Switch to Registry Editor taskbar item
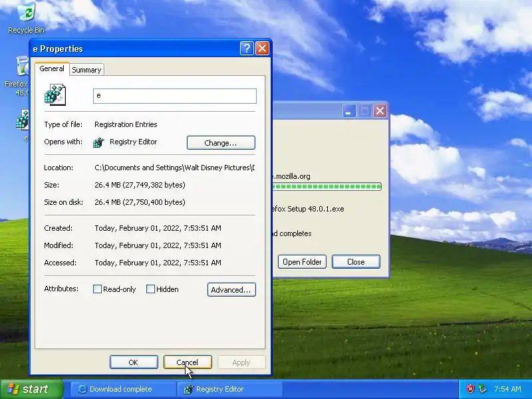Viewport: 532px width, 399px height. coord(229,389)
